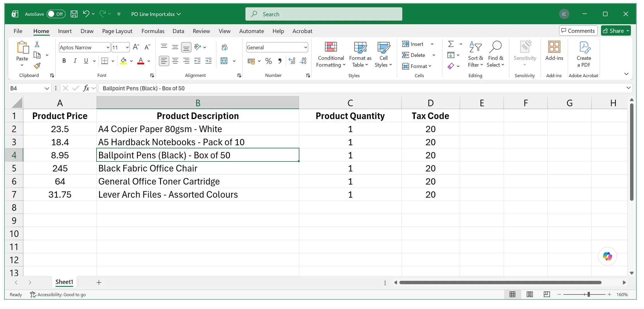Click the Share button

[616, 31]
